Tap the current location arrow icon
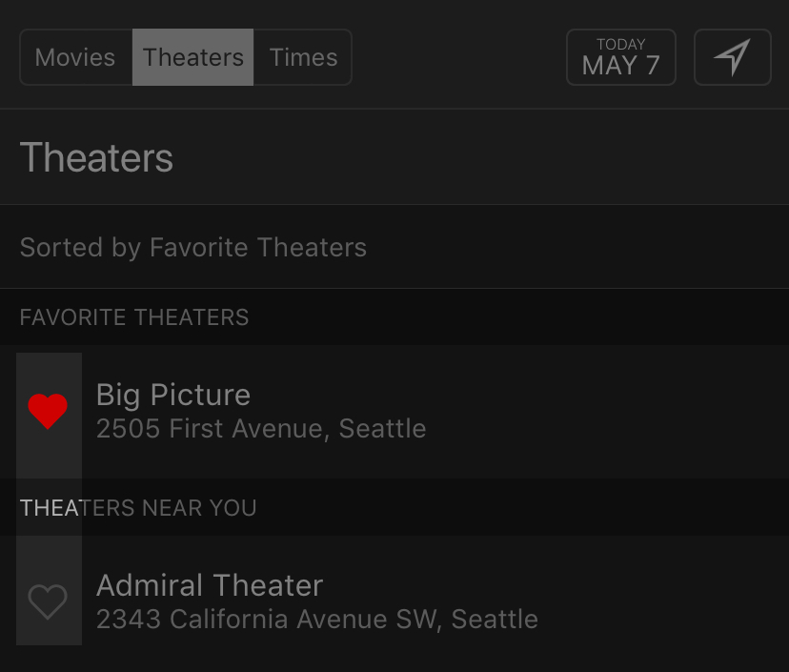 732,57
